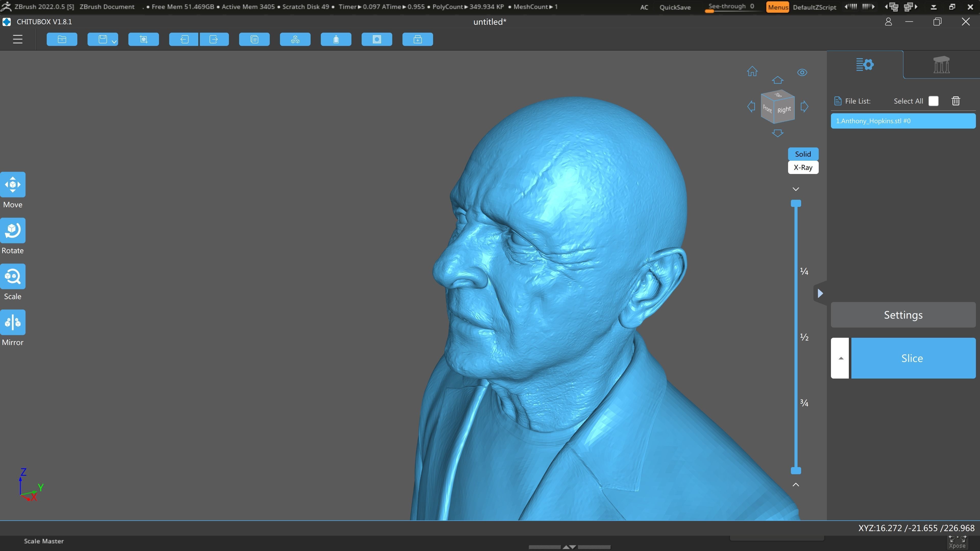Rotate view up with the up arrow
Image resolution: width=980 pixels, height=551 pixels.
[x=778, y=80]
